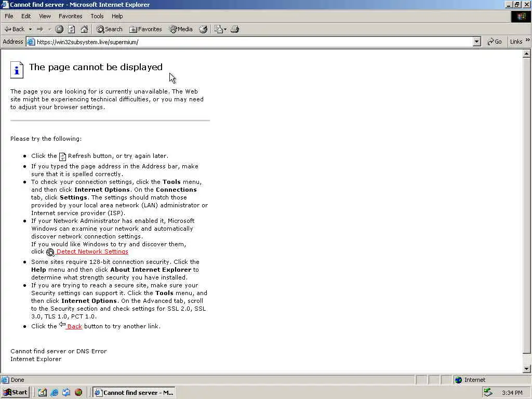532x399 pixels.
Task: Open the Start menu
Action: pos(15,393)
